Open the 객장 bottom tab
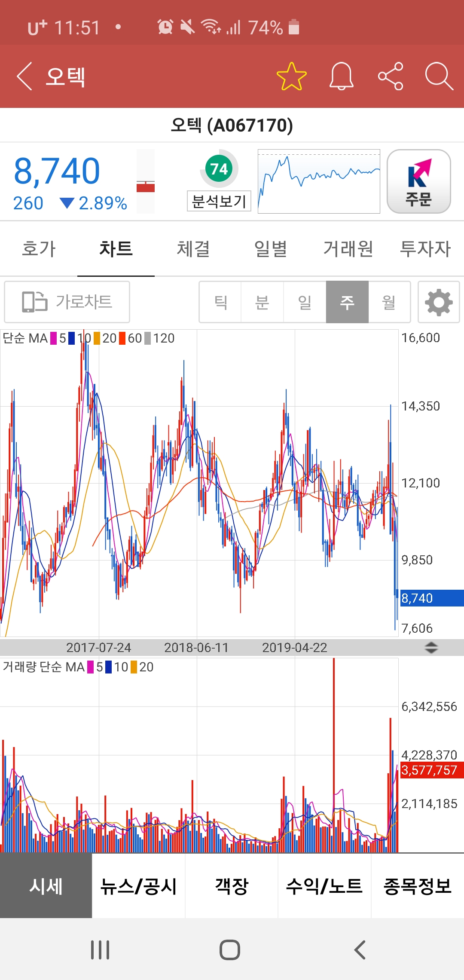Viewport: 464px width, 980px height. tap(232, 886)
